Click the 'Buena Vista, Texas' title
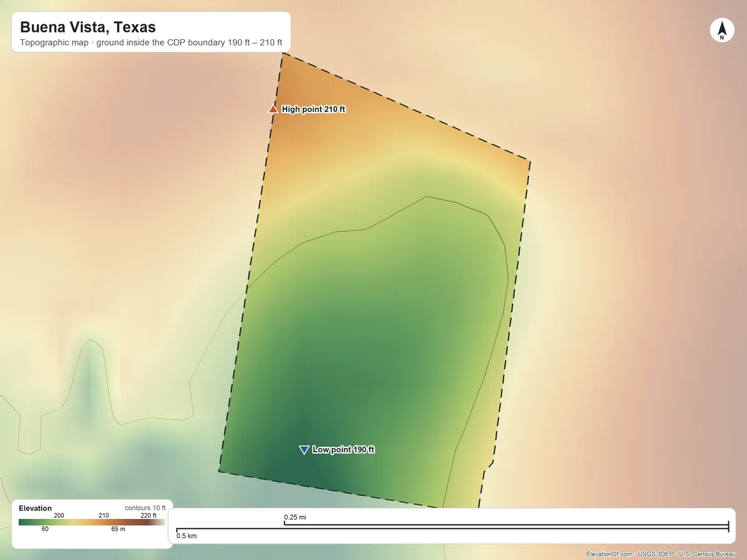Image resolution: width=747 pixels, height=560 pixels. (88, 27)
